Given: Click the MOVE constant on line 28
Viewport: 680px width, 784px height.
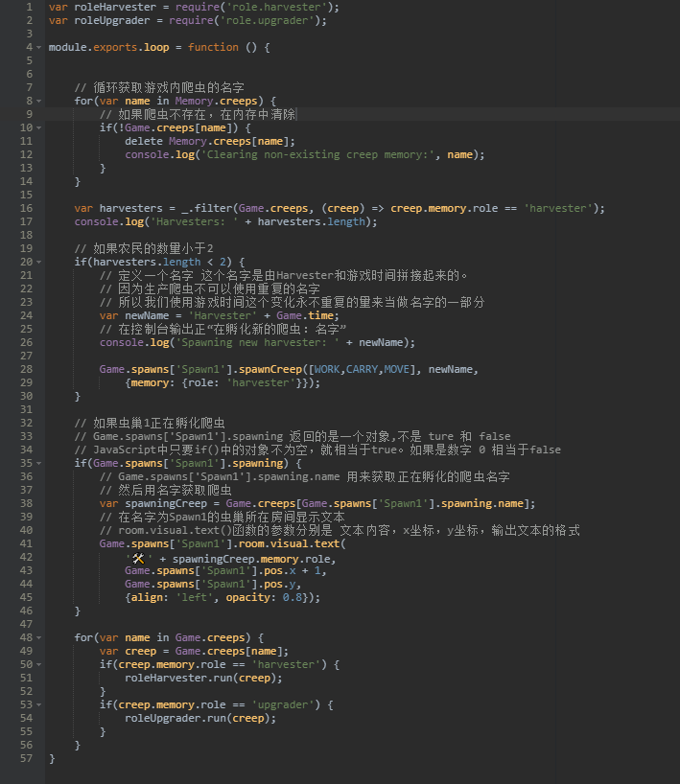Looking at the screenshot, I should [x=397, y=369].
